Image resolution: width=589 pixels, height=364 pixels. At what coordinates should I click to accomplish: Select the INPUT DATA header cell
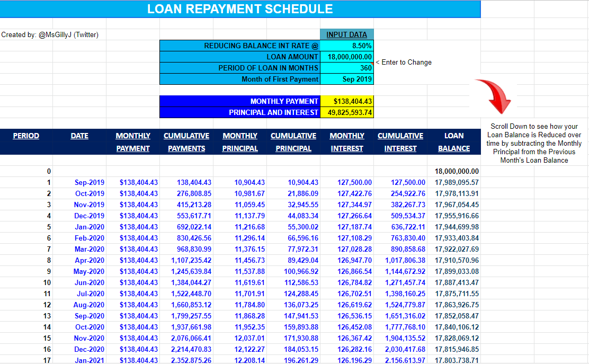(x=346, y=34)
